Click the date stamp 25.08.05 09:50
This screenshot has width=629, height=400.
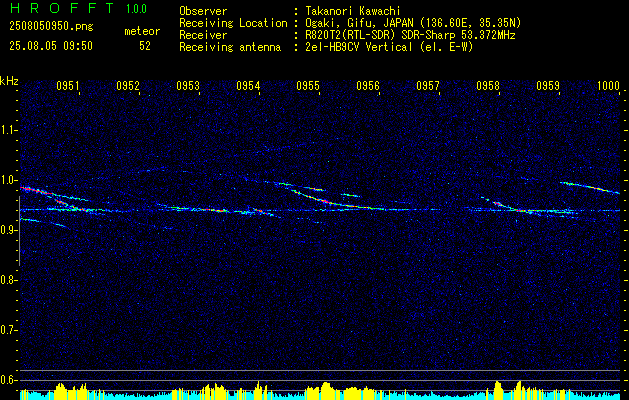51,46
